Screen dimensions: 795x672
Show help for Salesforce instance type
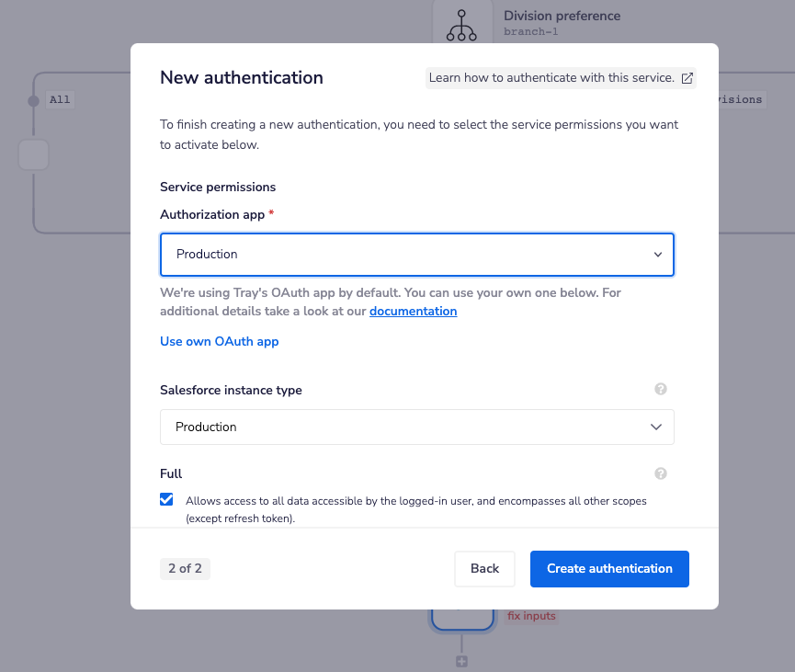click(x=660, y=389)
